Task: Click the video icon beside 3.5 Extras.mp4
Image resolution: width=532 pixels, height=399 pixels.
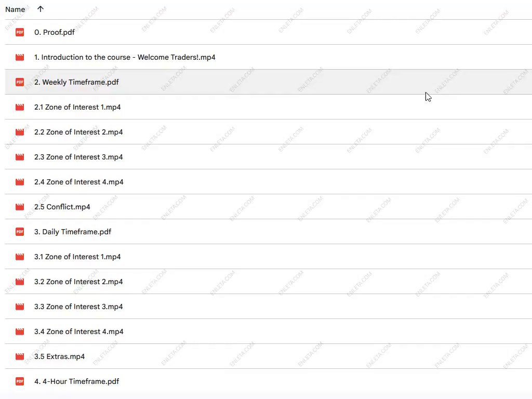Action: pyautogui.click(x=20, y=356)
